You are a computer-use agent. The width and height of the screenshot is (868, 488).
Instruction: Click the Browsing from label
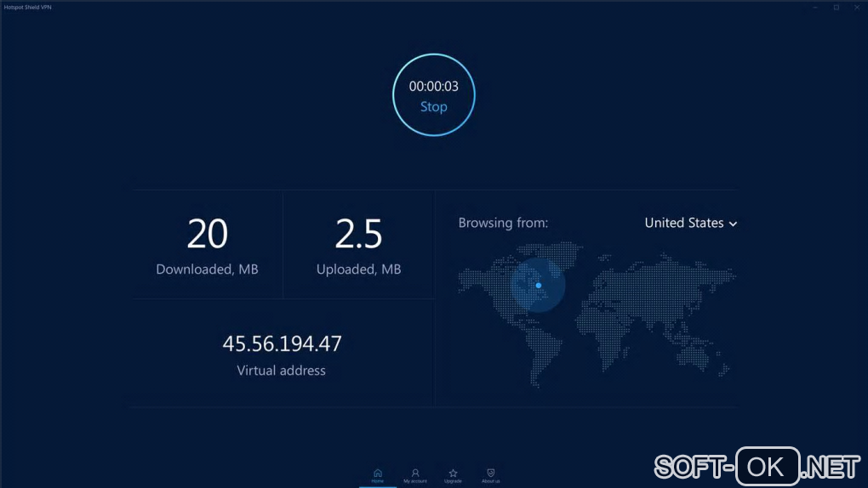pos(503,223)
